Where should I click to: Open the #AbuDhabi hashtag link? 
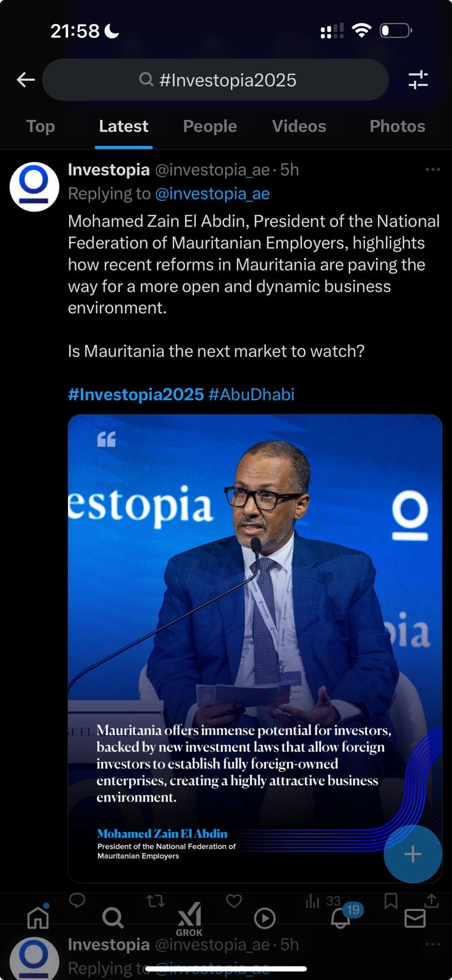tap(251, 394)
